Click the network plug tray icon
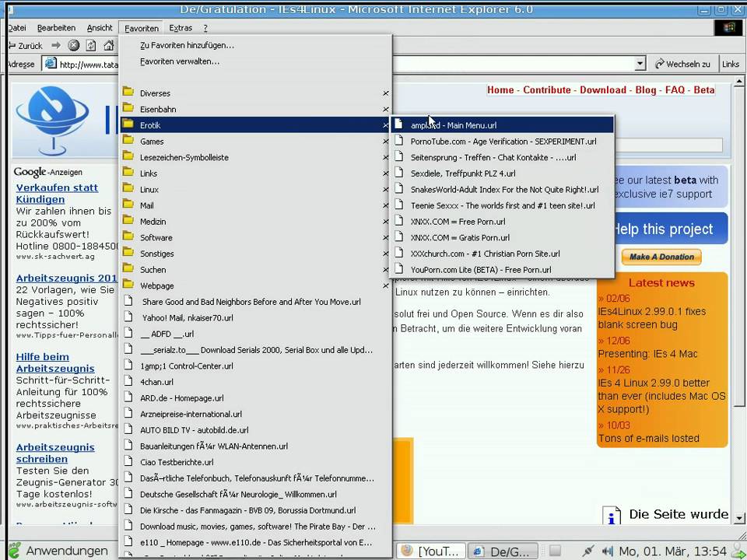 588,551
